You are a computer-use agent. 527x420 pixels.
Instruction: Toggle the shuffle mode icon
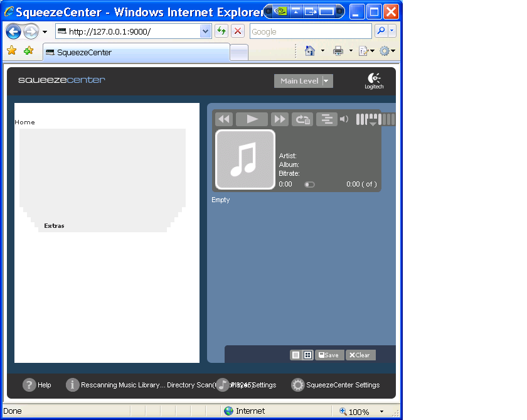tap(326, 119)
